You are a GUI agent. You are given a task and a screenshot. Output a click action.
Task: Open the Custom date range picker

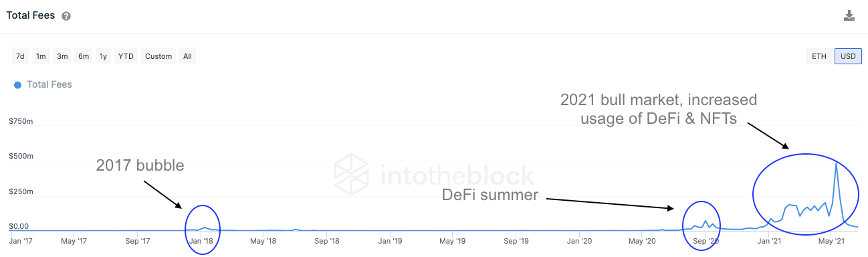click(158, 56)
